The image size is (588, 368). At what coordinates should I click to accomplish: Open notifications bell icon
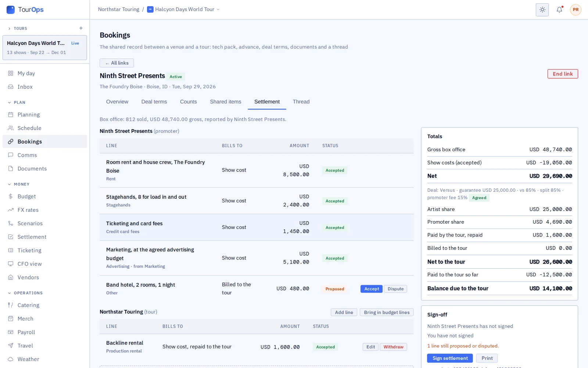click(x=559, y=10)
